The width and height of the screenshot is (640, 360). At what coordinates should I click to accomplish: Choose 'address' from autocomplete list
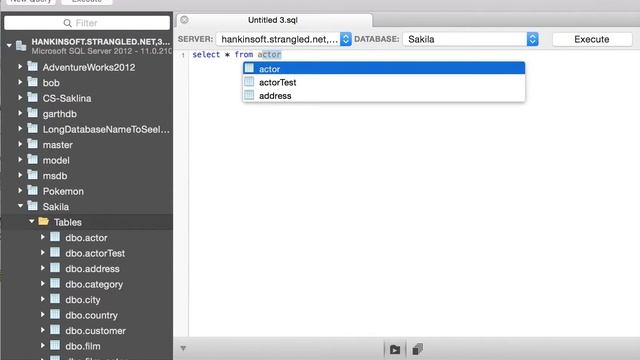[384, 96]
